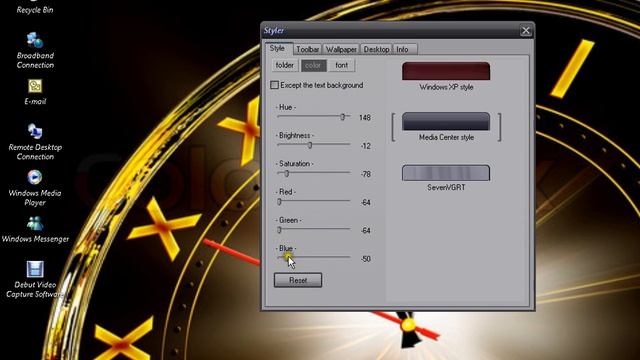640x360 pixels.
Task: Click the Hue value 148
Action: point(364,118)
